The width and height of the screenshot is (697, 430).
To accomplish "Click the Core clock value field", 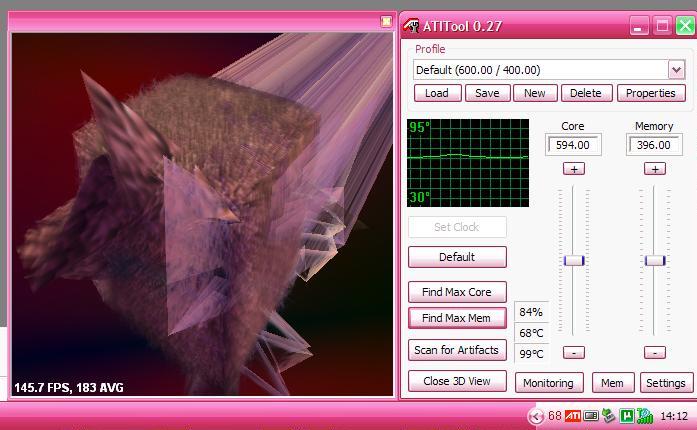I will (x=573, y=145).
